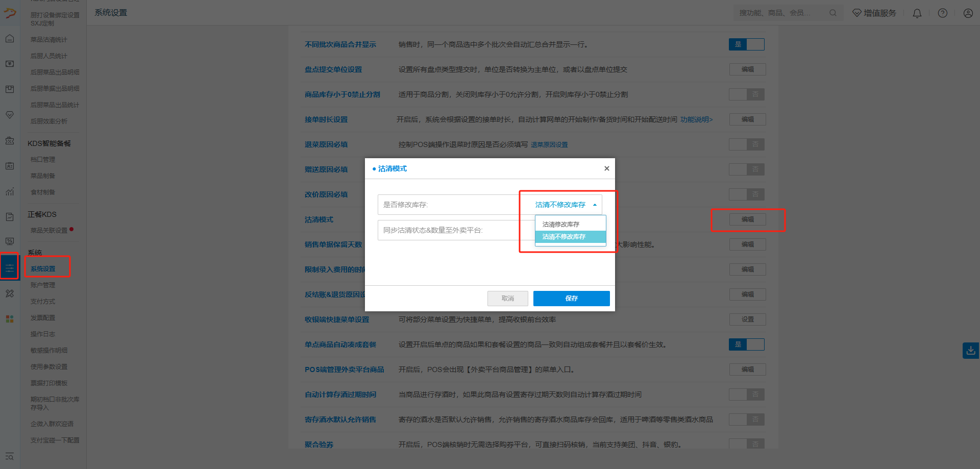Open 档口管理 menu item

click(x=43, y=160)
